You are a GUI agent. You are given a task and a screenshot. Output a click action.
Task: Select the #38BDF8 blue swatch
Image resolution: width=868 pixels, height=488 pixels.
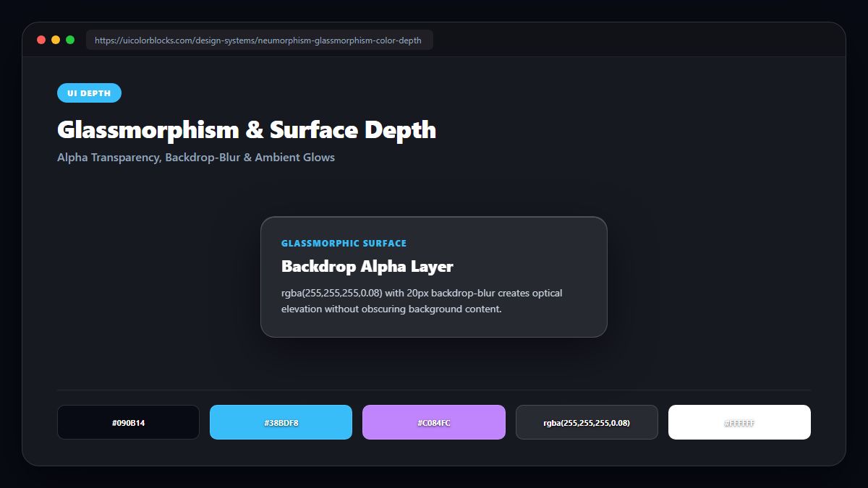coord(281,422)
